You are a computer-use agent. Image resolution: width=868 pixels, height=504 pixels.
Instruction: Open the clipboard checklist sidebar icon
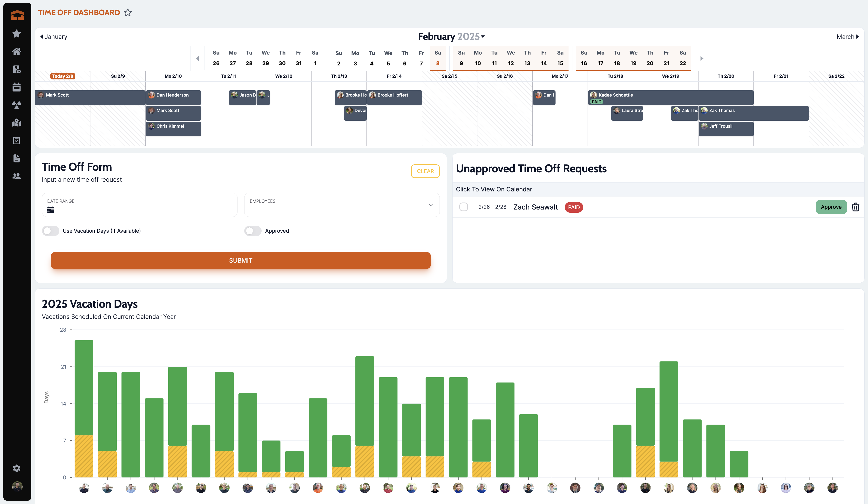coord(17,140)
